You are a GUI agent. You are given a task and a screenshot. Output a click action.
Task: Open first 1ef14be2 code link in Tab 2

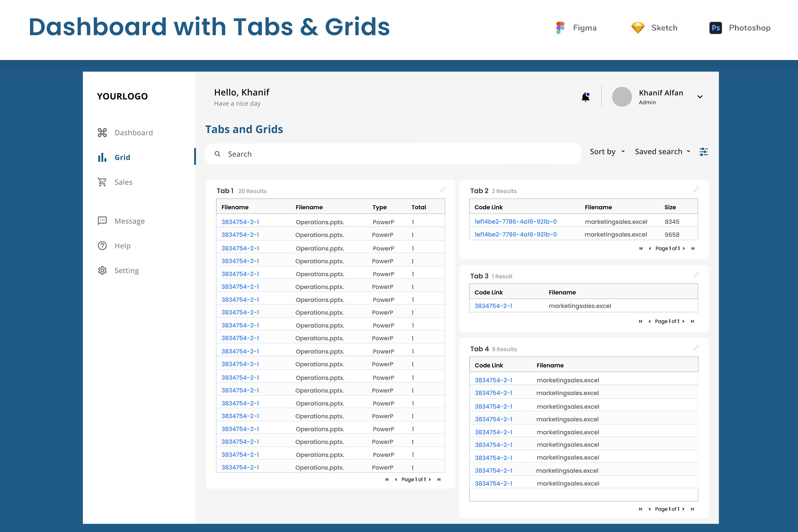tap(515, 222)
